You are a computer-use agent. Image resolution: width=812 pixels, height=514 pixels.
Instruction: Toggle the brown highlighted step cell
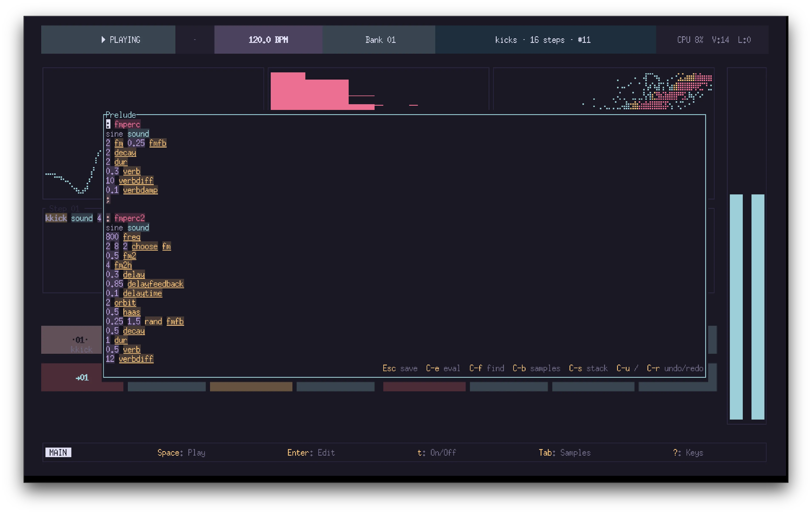point(251,387)
